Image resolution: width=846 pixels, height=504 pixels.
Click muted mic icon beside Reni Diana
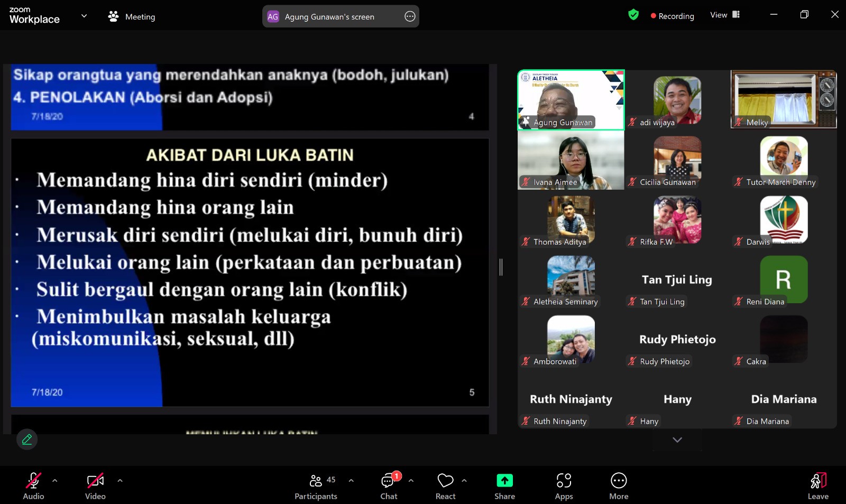click(738, 301)
